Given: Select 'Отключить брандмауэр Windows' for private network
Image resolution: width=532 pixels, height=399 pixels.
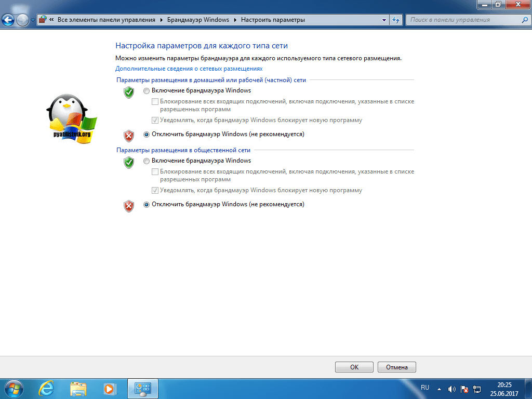Looking at the screenshot, I should tap(146, 135).
